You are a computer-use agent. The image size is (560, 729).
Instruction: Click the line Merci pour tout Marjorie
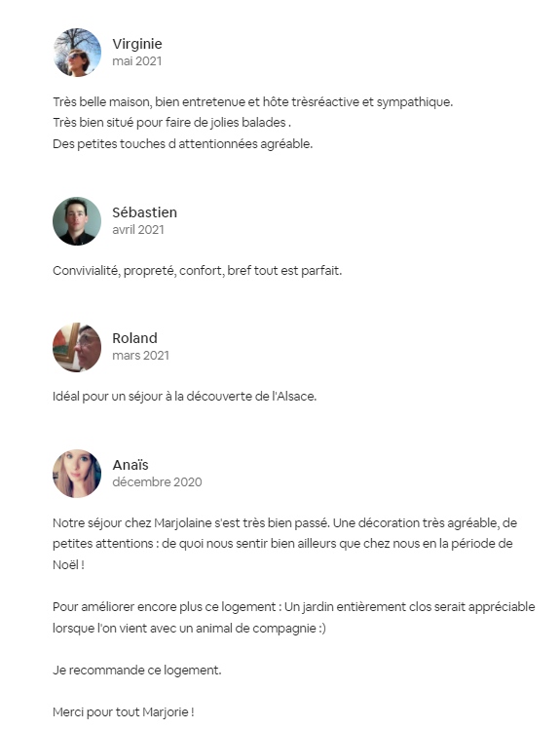coord(123,712)
